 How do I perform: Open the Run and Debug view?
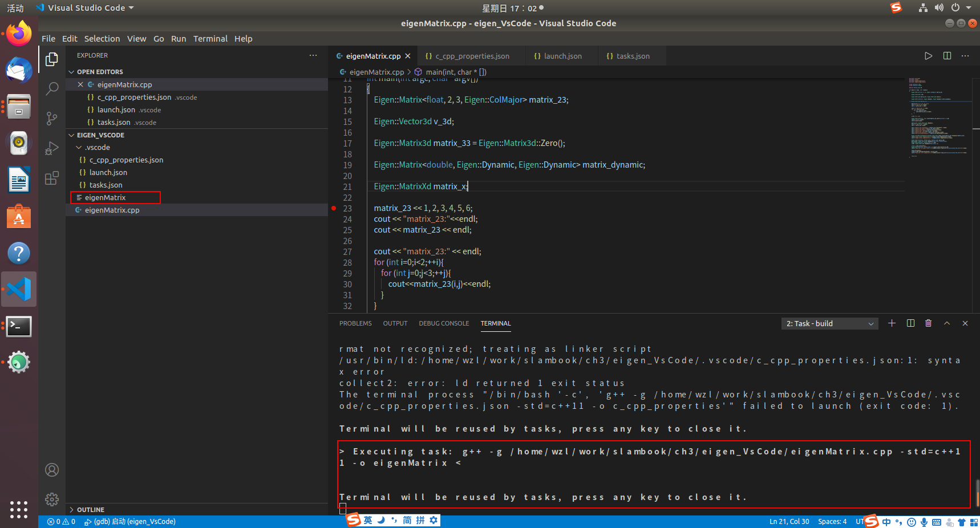click(x=52, y=148)
